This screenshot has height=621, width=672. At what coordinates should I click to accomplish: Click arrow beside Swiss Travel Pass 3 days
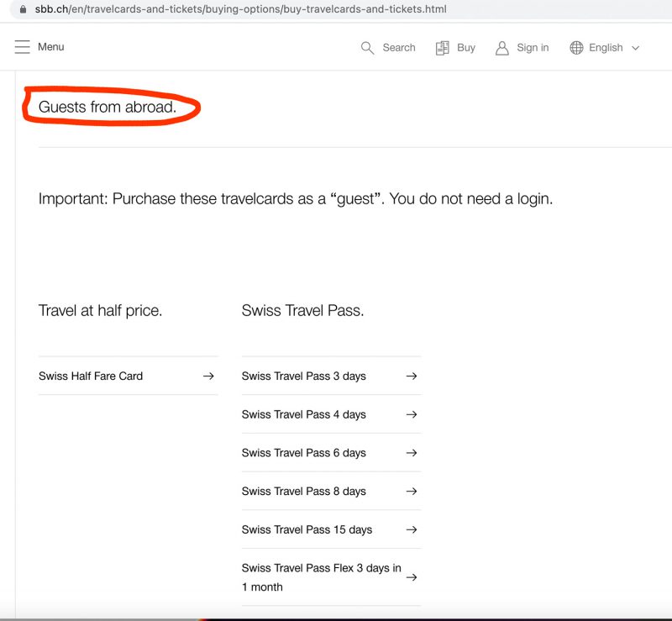click(x=412, y=376)
